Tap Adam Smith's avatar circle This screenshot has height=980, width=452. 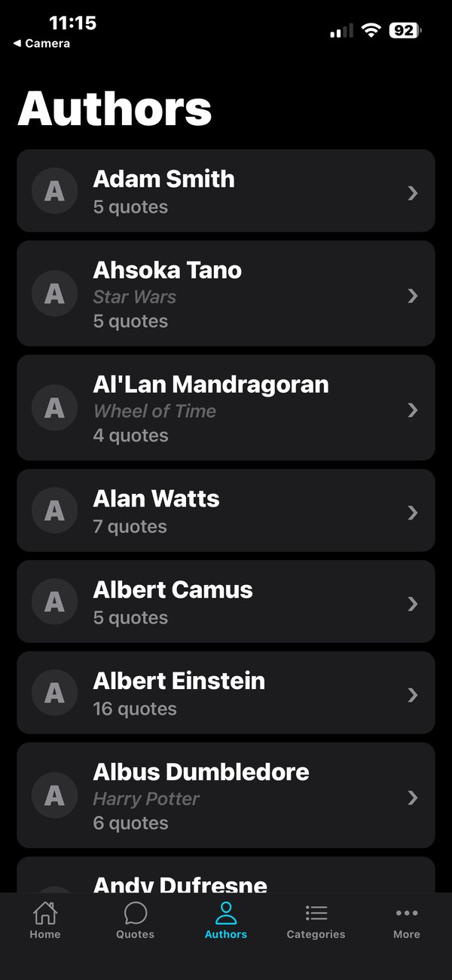click(54, 191)
